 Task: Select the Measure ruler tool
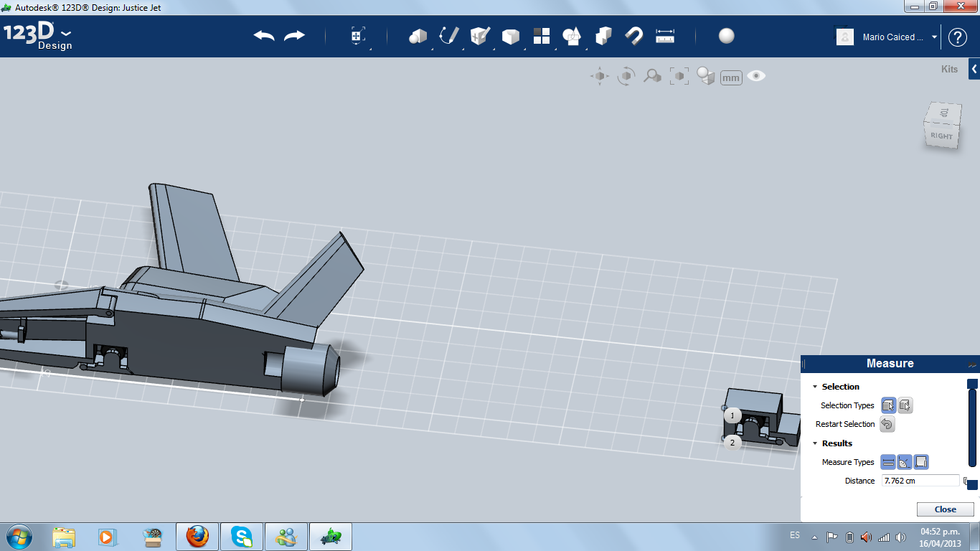(x=665, y=36)
